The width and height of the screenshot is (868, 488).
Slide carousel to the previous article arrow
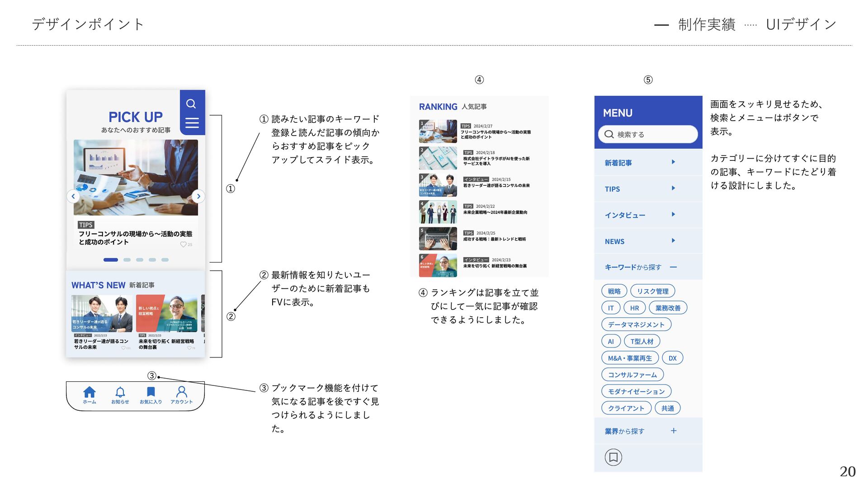(x=73, y=197)
